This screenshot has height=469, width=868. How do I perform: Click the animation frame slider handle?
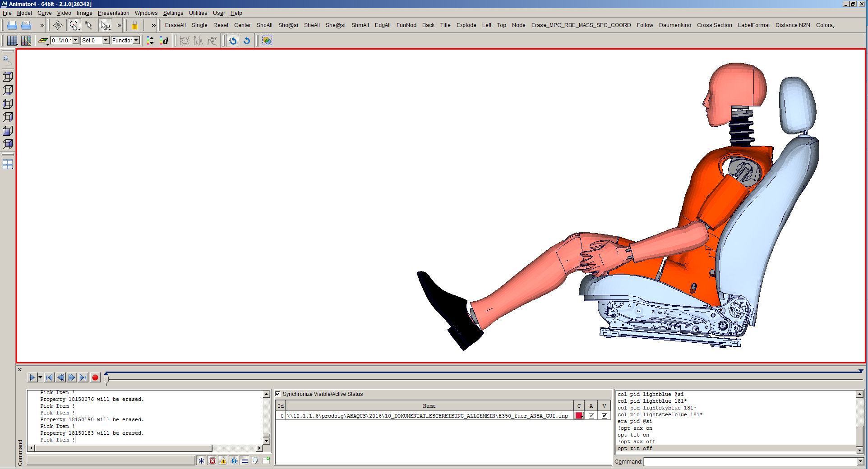pyautogui.click(x=106, y=380)
